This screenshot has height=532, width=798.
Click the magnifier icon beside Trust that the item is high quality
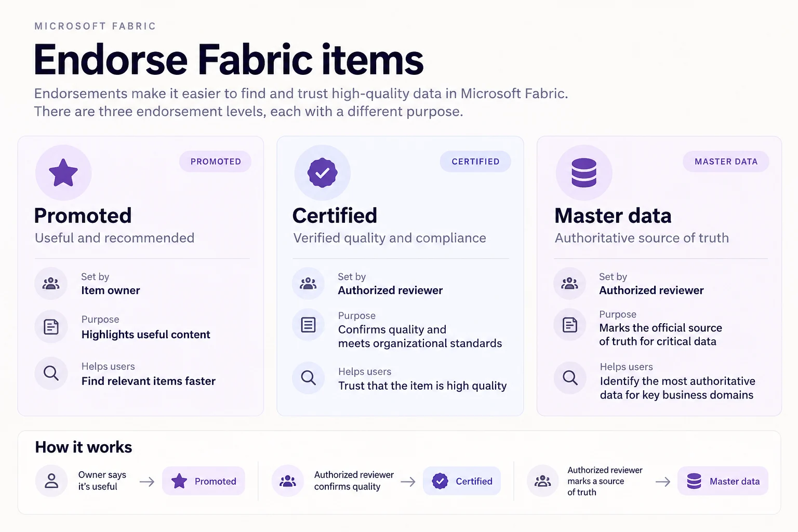coord(308,378)
